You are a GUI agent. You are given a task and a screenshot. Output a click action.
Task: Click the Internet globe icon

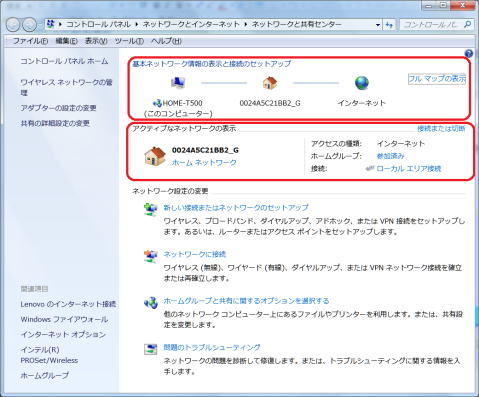(362, 83)
